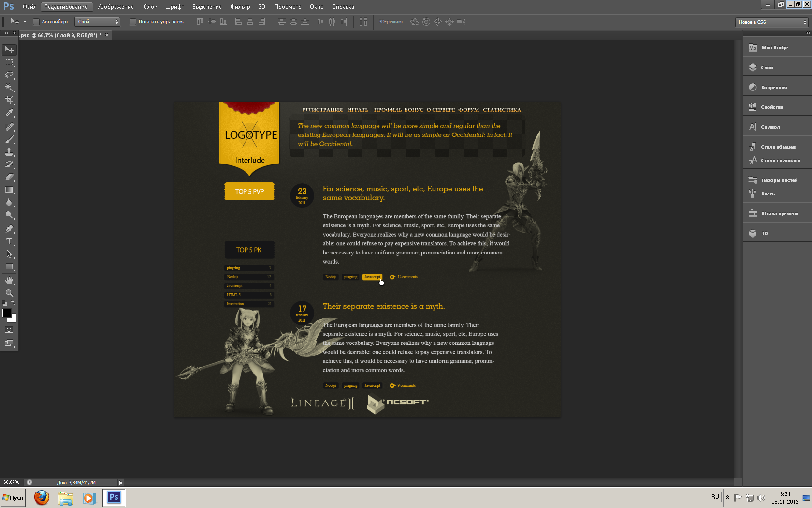Open the Файл menu
The image size is (812, 508).
(x=29, y=7)
